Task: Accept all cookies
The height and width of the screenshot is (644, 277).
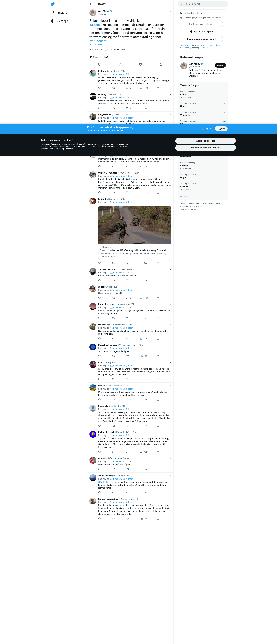Action: (x=205, y=141)
